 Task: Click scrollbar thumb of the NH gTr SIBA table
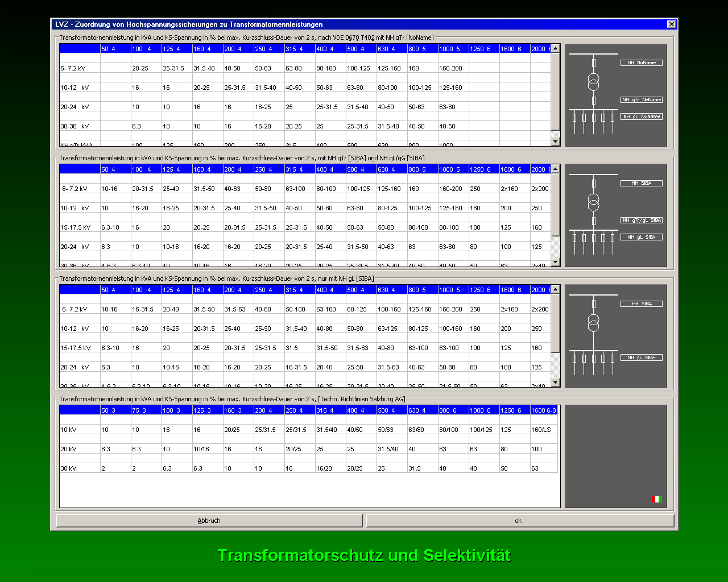pos(556,205)
